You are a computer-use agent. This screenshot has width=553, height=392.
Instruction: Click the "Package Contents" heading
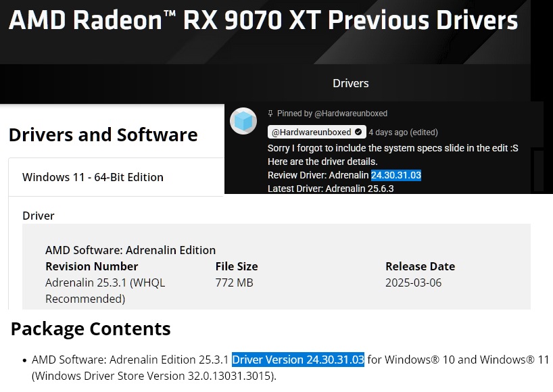pos(91,328)
